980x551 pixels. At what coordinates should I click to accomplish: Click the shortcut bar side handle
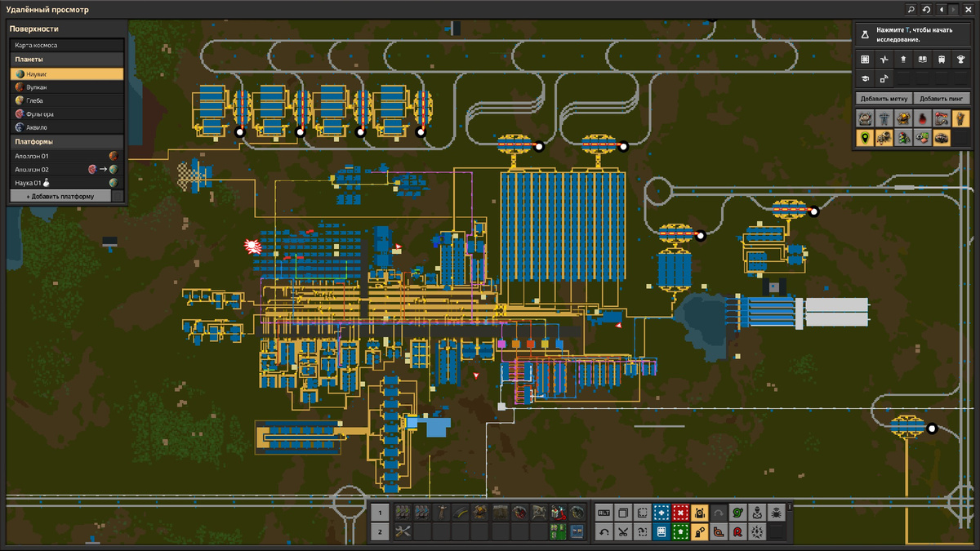790,507
